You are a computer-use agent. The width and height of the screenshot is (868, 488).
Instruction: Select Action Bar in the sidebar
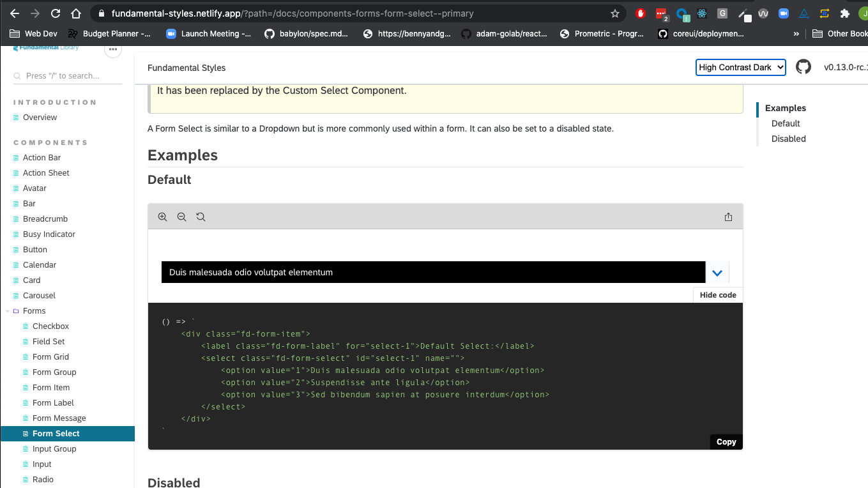point(42,158)
